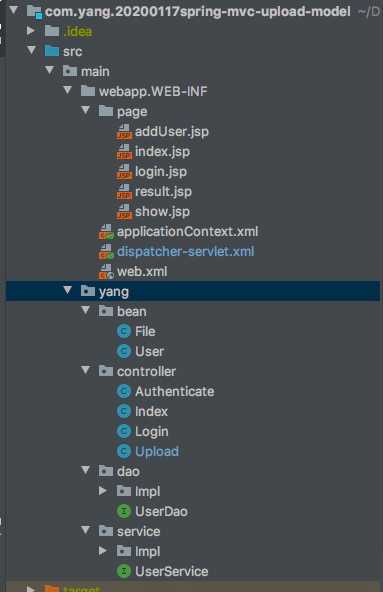
Task: Select the login.jsp file name
Action: click(x=161, y=172)
